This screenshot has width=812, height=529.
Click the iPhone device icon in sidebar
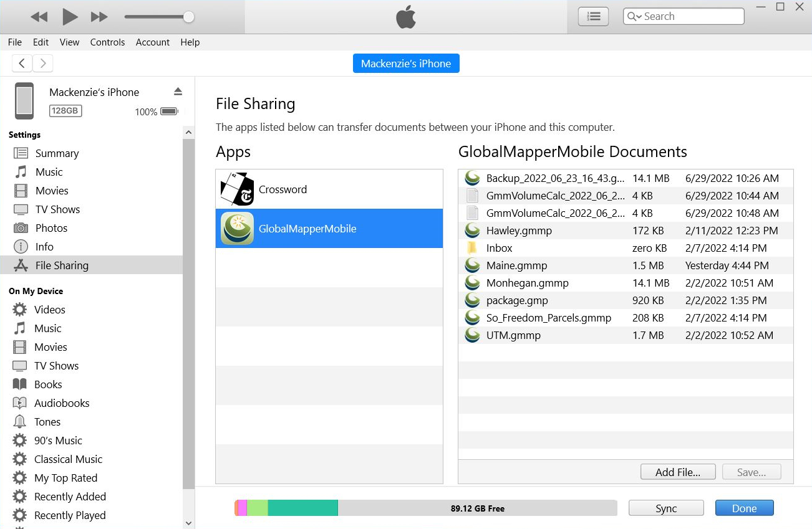coord(24,100)
